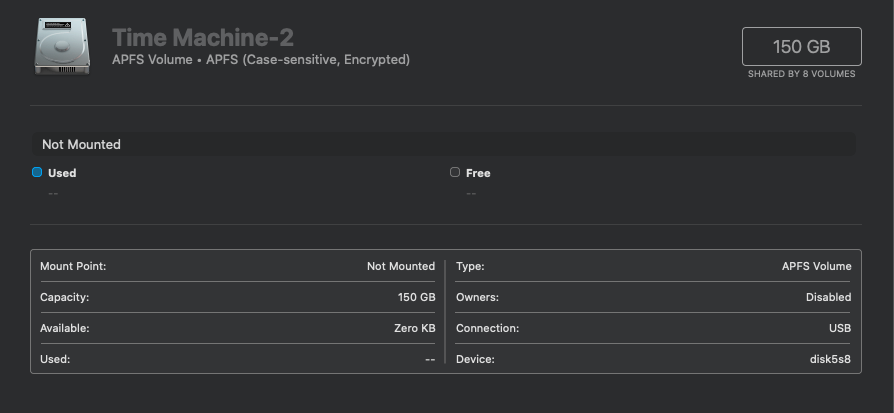Click the Used legend label
Screen dimensions: 894x413
(62, 173)
